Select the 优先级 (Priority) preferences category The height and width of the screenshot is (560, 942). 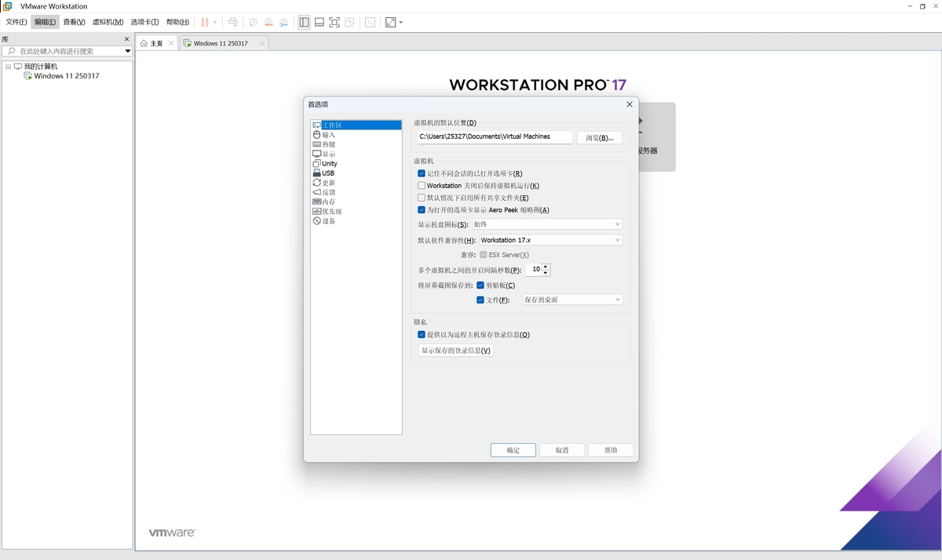tap(331, 212)
